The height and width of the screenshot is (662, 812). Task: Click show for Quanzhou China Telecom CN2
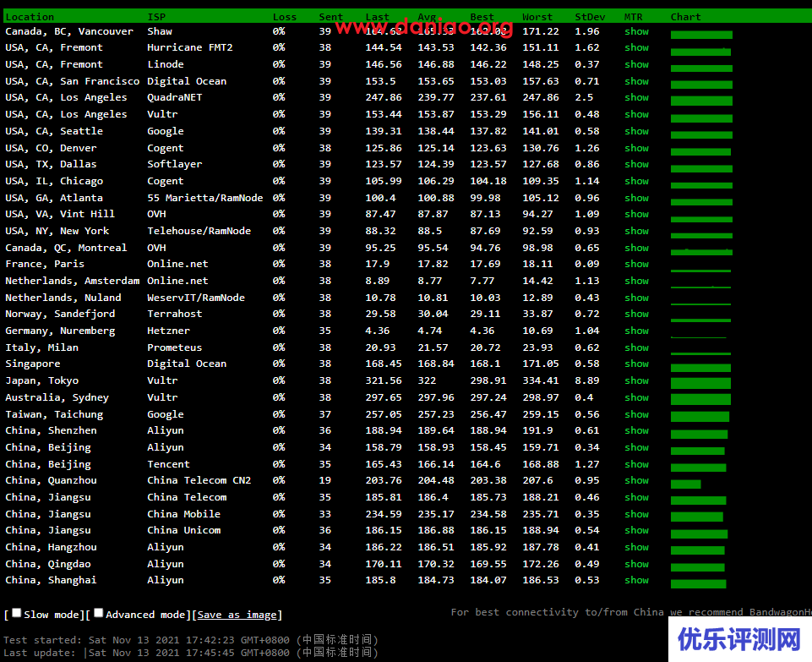click(636, 481)
